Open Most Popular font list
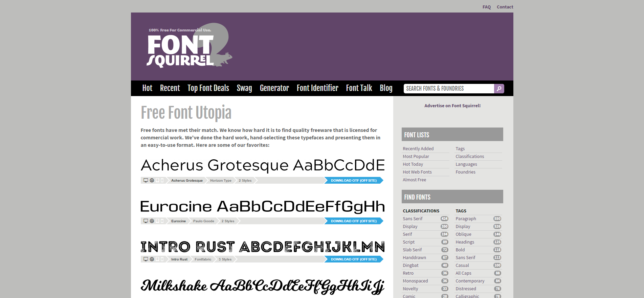The image size is (644, 298). tap(416, 156)
